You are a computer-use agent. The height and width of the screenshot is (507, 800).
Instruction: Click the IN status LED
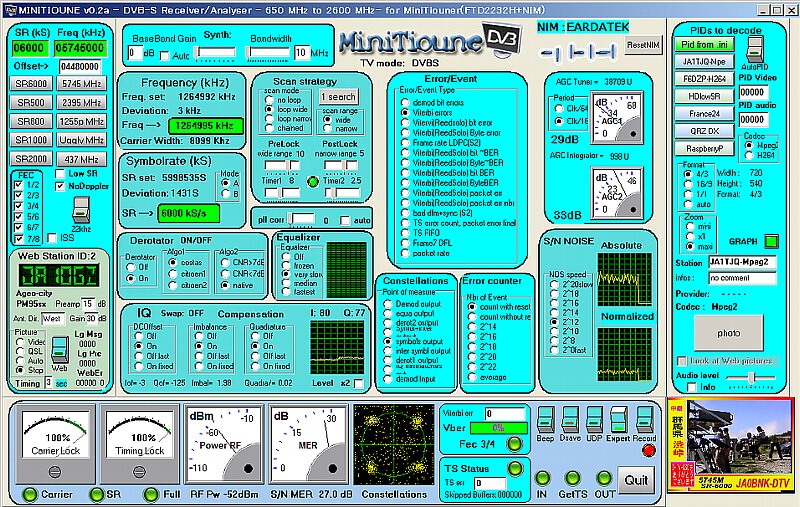pyautogui.click(x=542, y=478)
